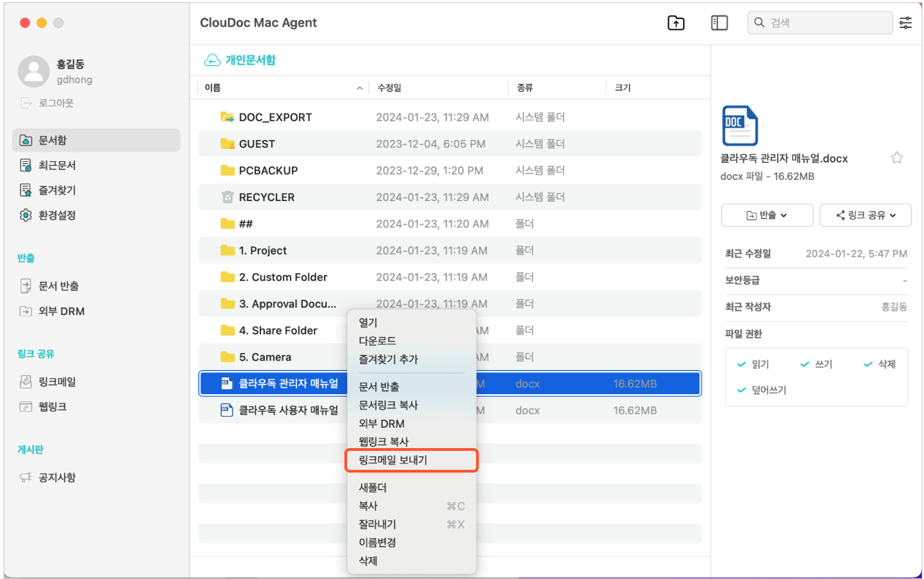Click the 2023-12-04, 6:05 PM date cell
The height and width of the screenshot is (579, 924).
tap(430, 144)
